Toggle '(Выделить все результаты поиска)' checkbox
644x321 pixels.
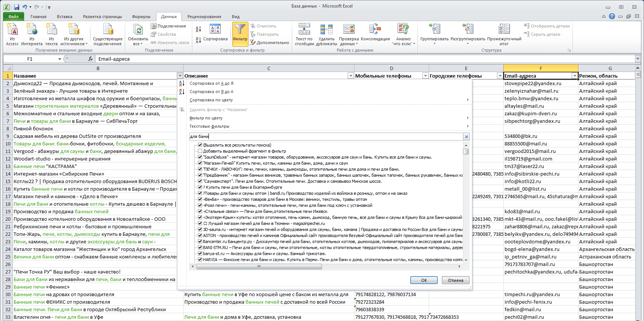(x=200, y=145)
